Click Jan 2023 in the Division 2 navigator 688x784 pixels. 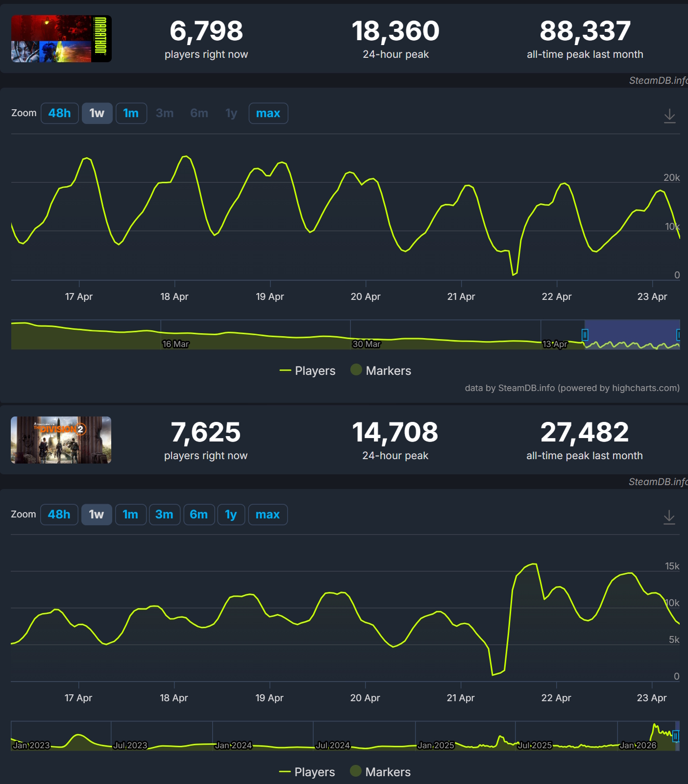click(x=31, y=745)
